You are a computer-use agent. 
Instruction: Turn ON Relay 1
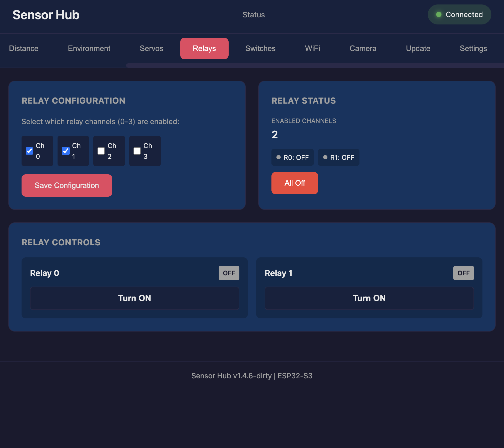pos(369,298)
